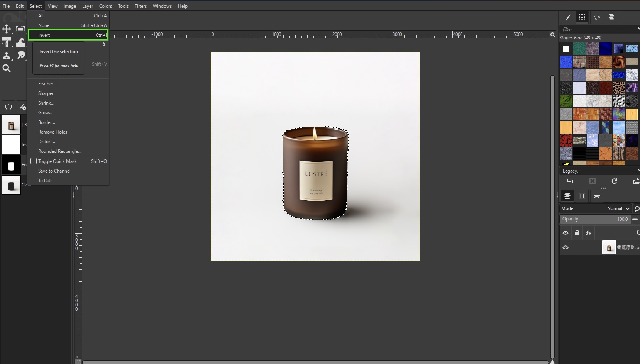The width and height of the screenshot is (640, 364).
Task: Select the green pattern swatch in top row
Action: point(579,49)
